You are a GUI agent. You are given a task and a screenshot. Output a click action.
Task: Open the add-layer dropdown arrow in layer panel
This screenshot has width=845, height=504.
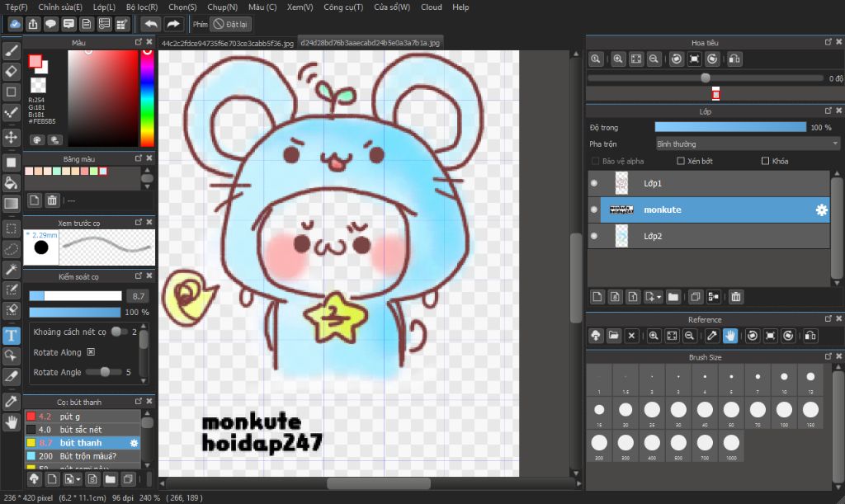[x=659, y=297]
